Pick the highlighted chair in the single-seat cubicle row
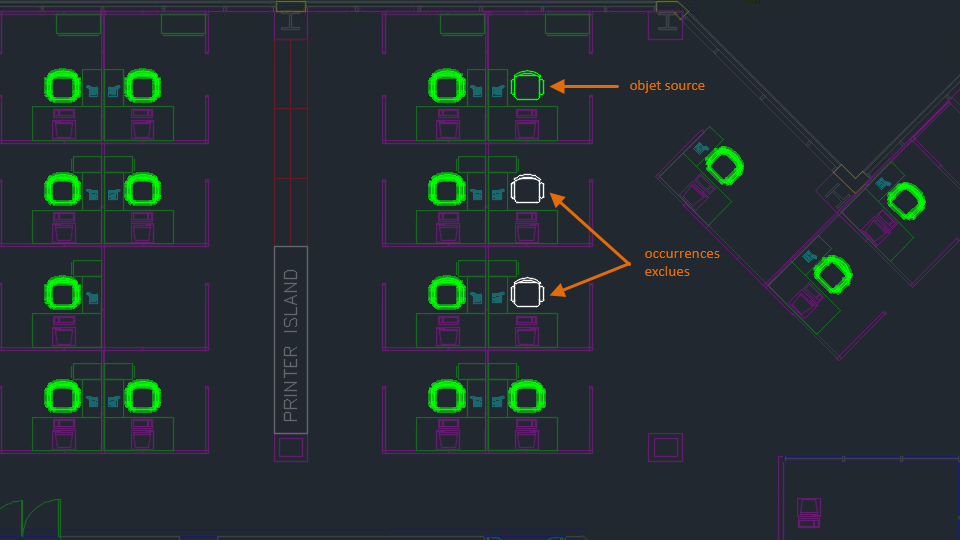The image size is (960, 540). pyautogui.click(x=62, y=293)
